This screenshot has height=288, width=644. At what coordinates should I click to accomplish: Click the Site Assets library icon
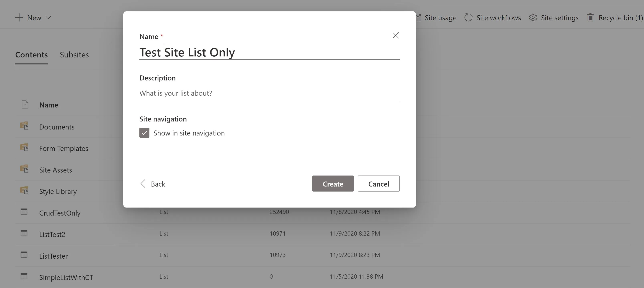tap(24, 169)
